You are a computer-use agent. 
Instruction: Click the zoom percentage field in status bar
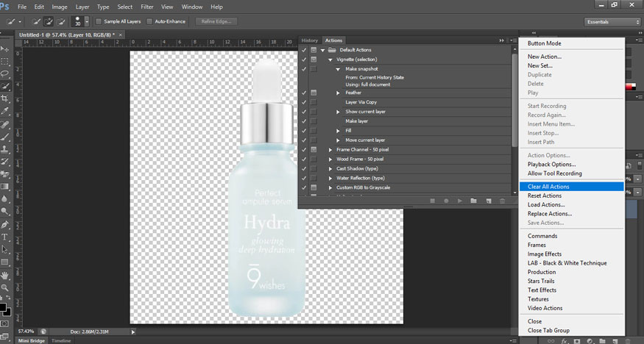(x=26, y=332)
